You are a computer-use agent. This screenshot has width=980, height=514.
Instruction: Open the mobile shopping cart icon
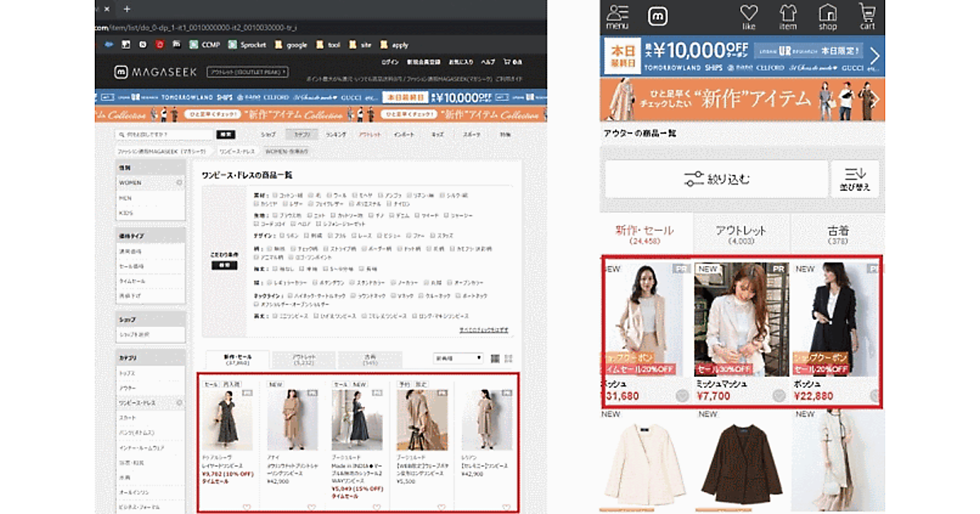tap(867, 16)
